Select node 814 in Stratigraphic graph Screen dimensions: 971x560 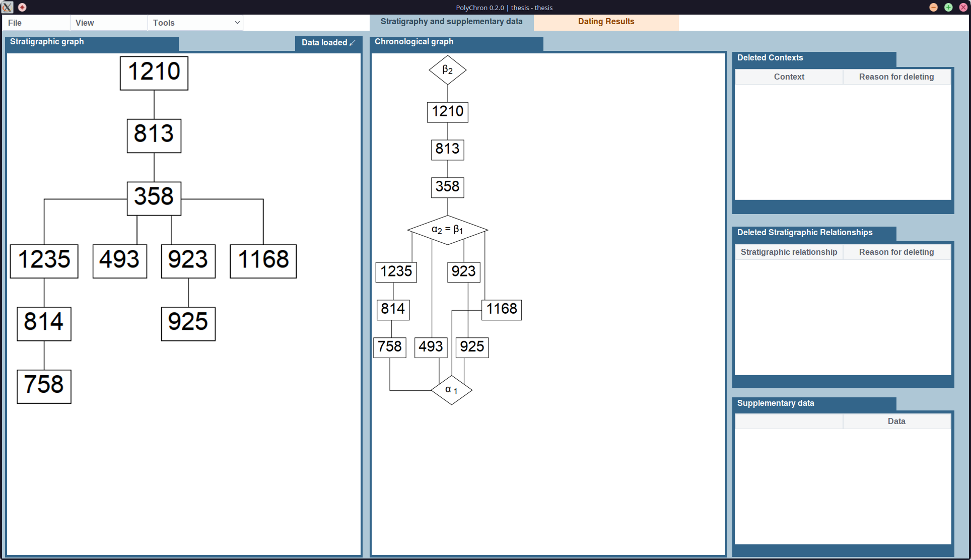point(44,324)
